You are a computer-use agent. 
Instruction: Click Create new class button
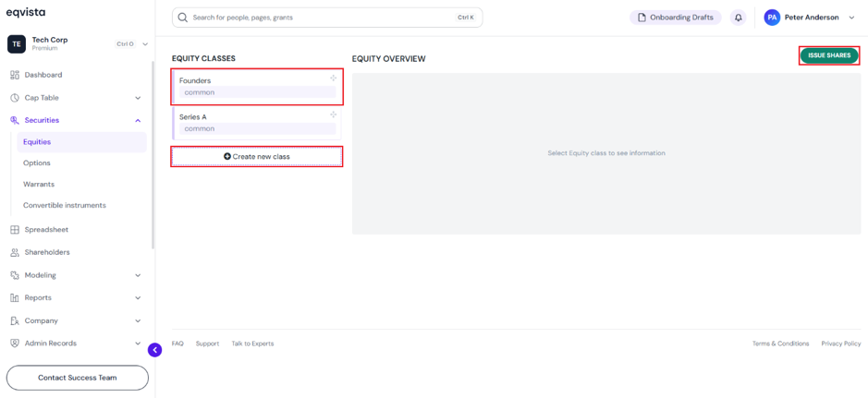pyautogui.click(x=256, y=156)
